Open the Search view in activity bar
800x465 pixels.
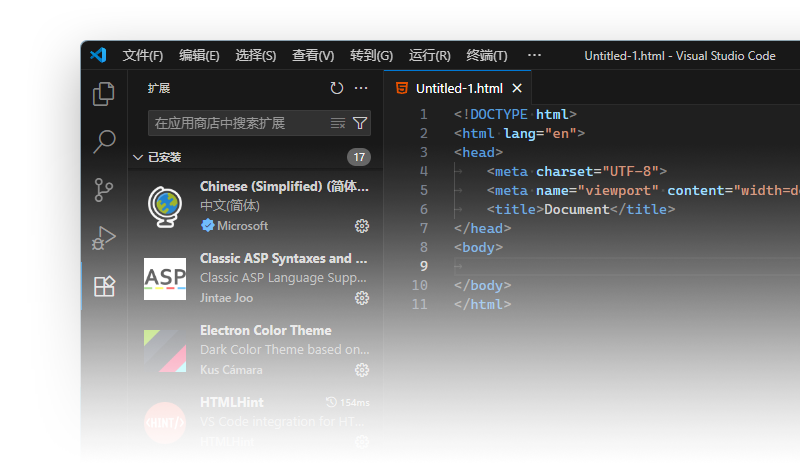(104, 142)
